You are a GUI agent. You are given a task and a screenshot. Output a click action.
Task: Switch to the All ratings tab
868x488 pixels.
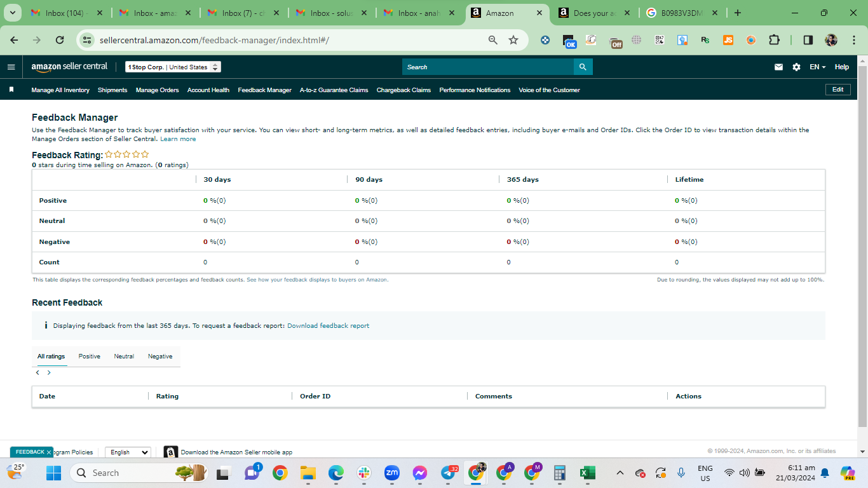[51, 356]
